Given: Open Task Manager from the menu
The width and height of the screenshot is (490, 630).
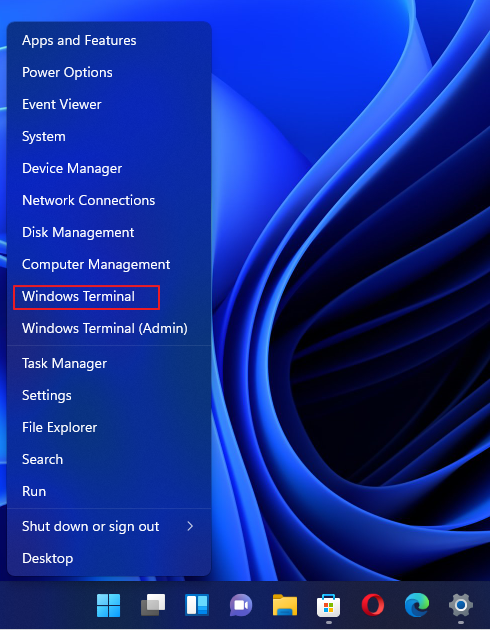Looking at the screenshot, I should pyautogui.click(x=109, y=363).
